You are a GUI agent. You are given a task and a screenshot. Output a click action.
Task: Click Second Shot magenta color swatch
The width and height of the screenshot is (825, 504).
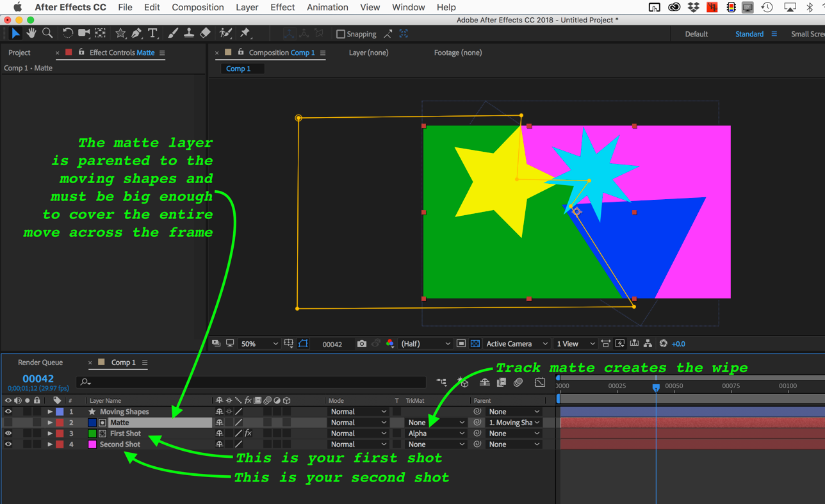coord(92,444)
